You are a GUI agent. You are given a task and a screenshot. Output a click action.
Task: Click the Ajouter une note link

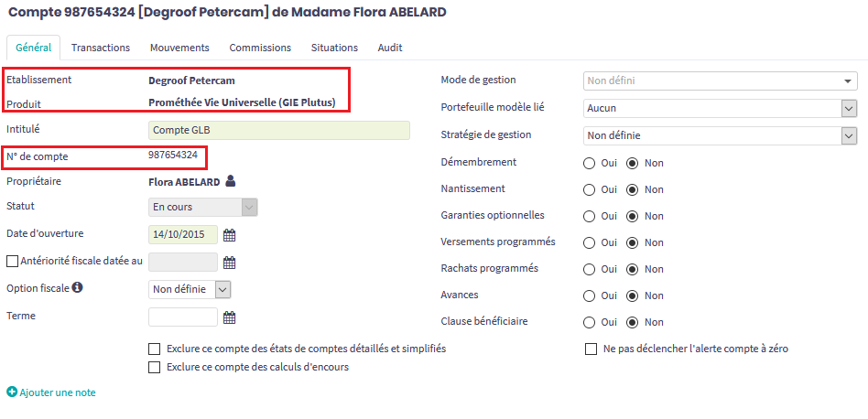[x=58, y=392]
